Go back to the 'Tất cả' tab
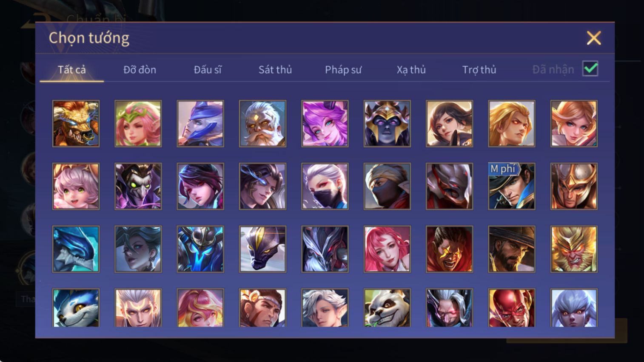Screen dimensions: 644x362 (x=72, y=70)
